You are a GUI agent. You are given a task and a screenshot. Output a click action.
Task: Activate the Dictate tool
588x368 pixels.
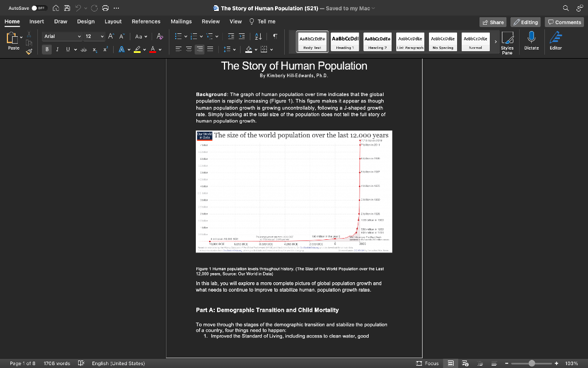click(x=531, y=41)
